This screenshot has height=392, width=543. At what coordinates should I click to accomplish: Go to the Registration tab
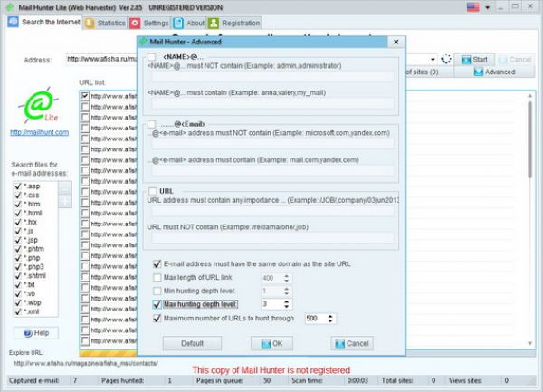coord(234,24)
